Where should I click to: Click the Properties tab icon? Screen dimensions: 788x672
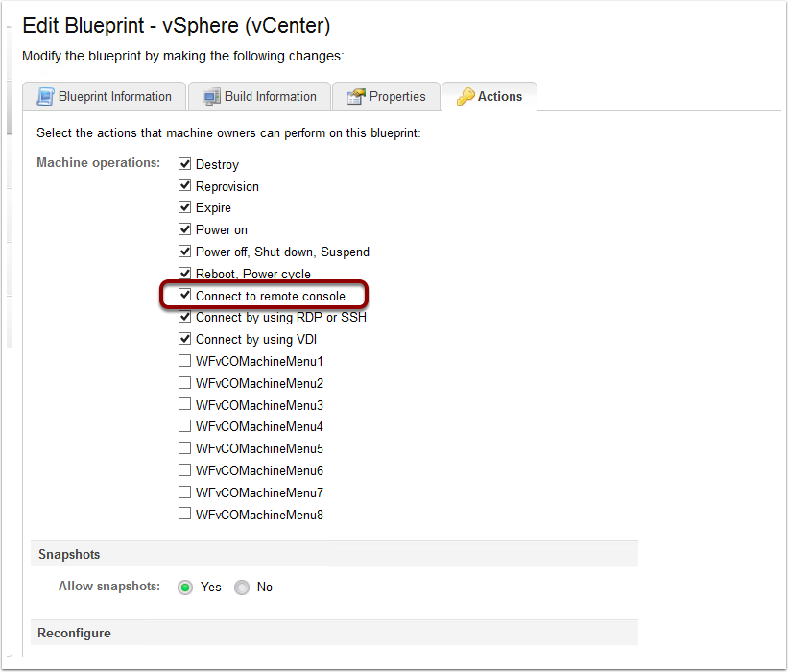[356, 97]
